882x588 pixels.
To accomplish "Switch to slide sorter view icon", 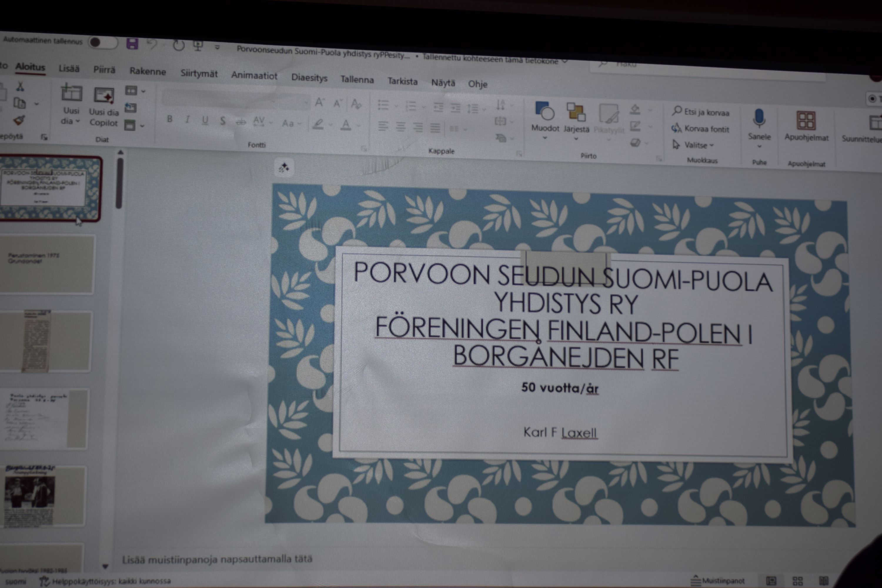I will 797,581.
